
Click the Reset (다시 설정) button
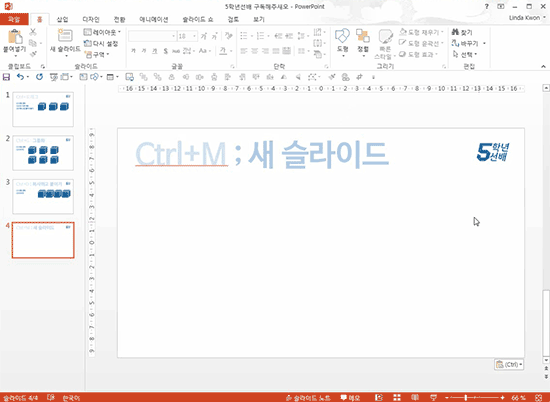point(101,43)
